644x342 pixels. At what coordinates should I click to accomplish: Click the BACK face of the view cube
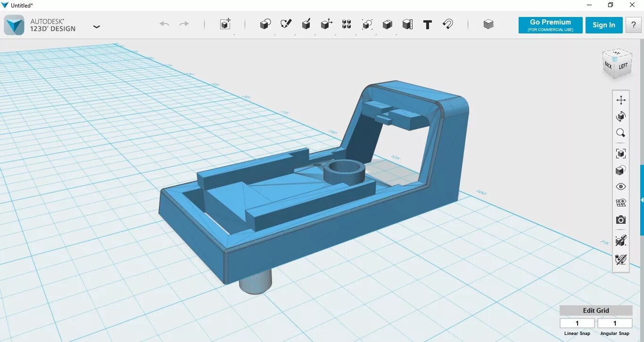[x=608, y=65]
